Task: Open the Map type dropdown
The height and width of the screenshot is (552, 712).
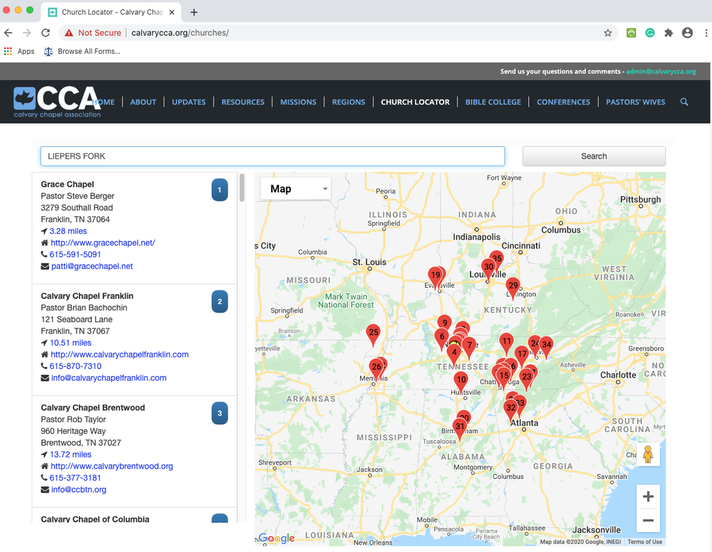Action: pos(296,189)
